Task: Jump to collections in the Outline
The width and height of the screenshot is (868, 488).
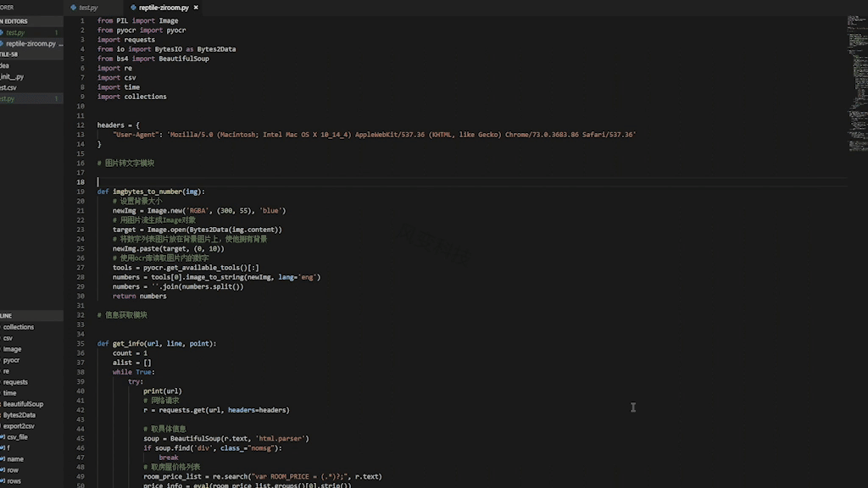Action: click(19, 327)
